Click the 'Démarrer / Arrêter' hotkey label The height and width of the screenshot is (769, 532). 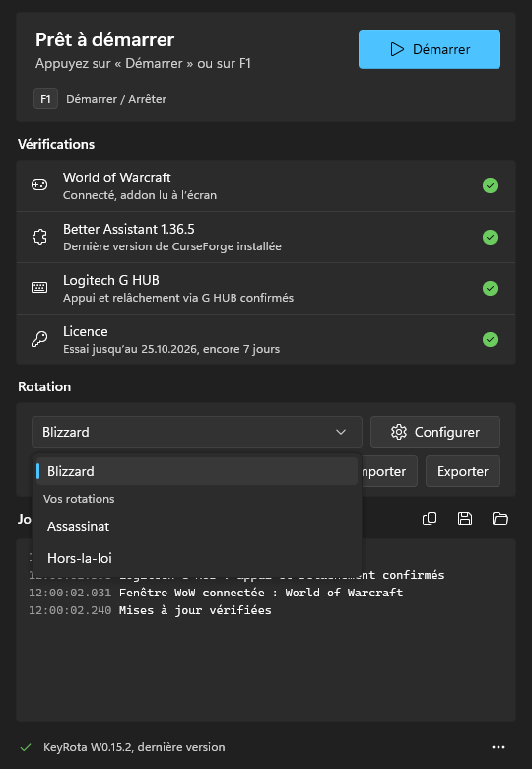[x=116, y=99]
